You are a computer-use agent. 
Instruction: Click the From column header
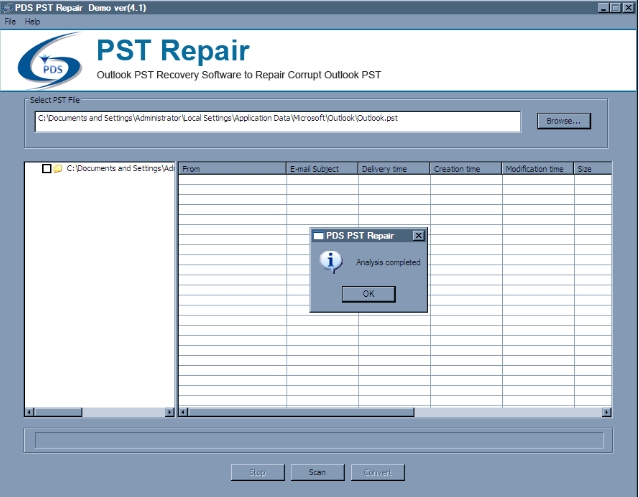coord(232,169)
